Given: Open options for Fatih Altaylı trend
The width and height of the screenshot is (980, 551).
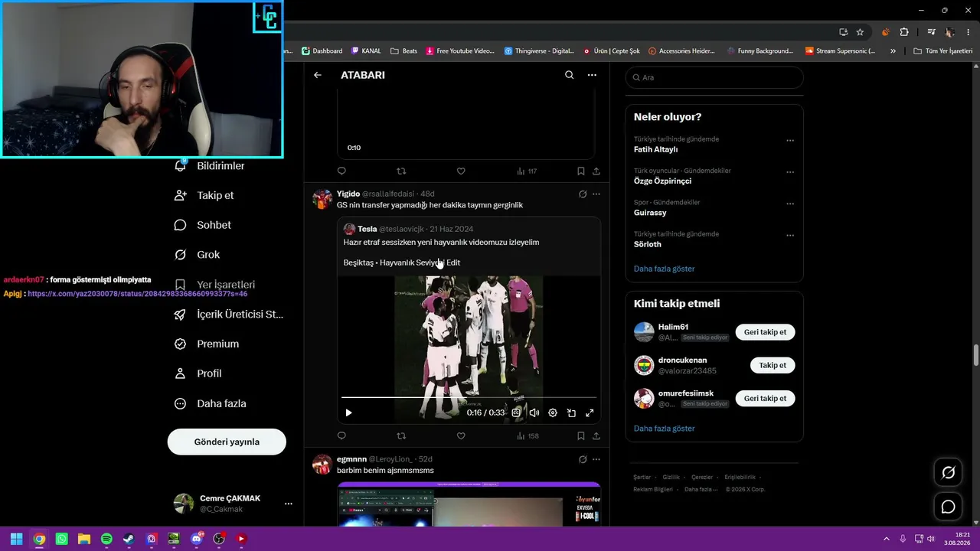Looking at the screenshot, I should coord(790,141).
